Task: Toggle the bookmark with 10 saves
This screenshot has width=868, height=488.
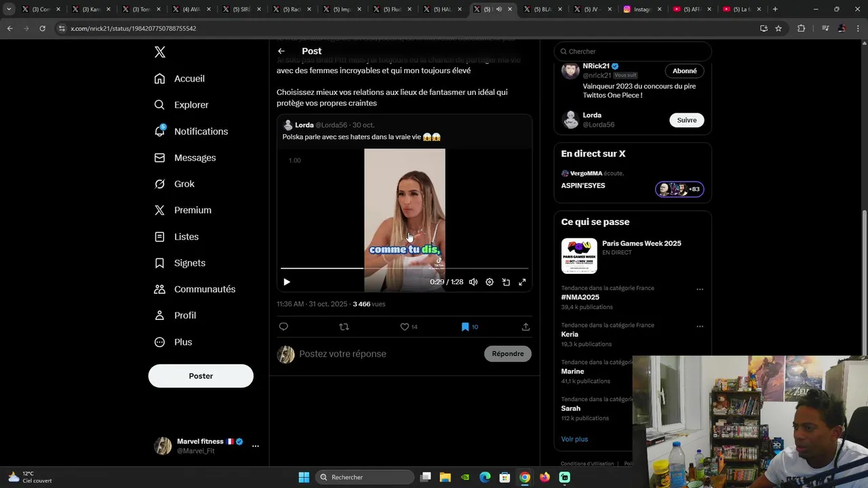Action: [x=469, y=327]
